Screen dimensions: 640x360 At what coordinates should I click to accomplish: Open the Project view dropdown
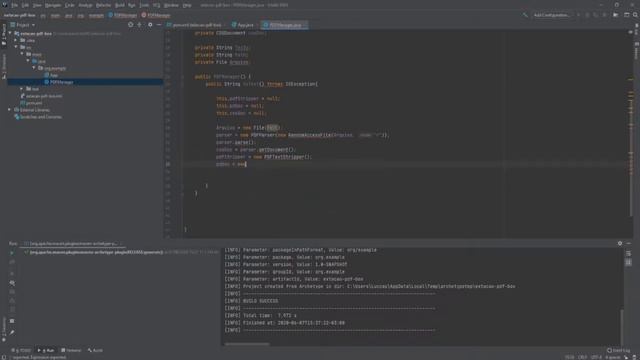coord(22,25)
